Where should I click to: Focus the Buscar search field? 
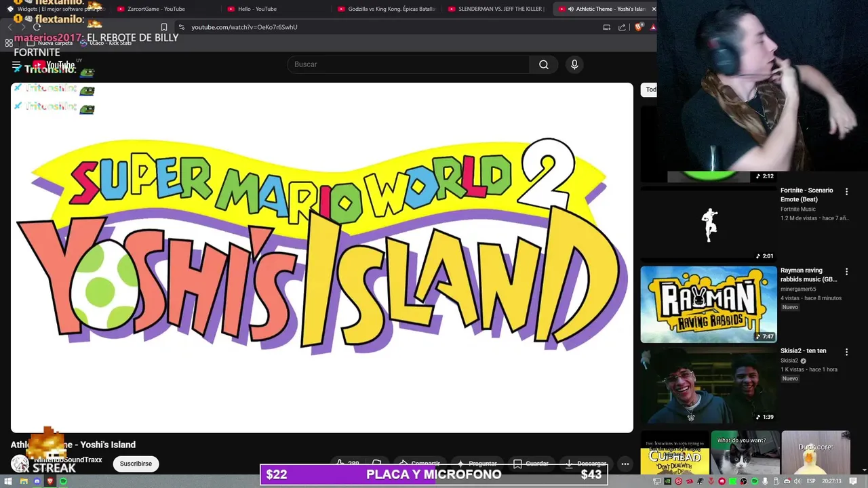point(408,64)
